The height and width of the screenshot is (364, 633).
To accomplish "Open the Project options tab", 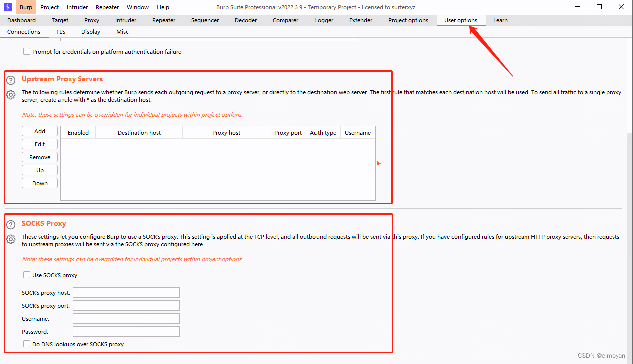I will pyautogui.click(x=408, y=20).
